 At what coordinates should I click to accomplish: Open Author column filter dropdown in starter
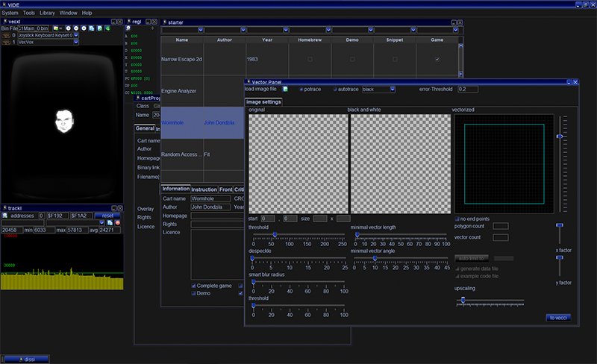tap(243, 30)
